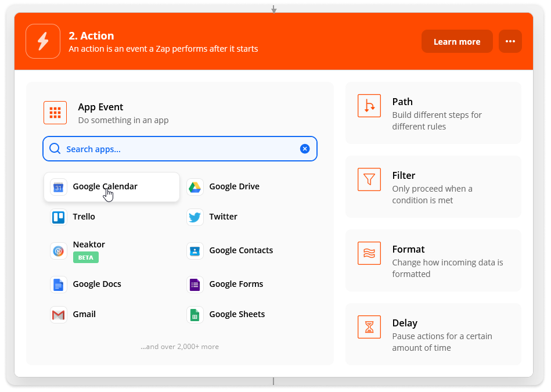Image resolution: width=551 pixels, height=392 pixels.
Task: Click the Gmail label text
Action: pos(84,314)
